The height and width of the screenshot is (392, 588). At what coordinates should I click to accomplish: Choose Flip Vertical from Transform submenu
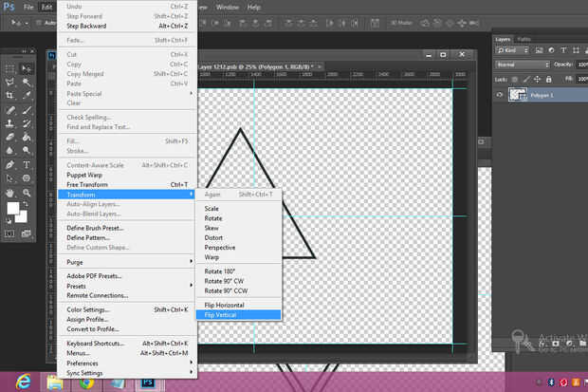(x=238, y=315)
